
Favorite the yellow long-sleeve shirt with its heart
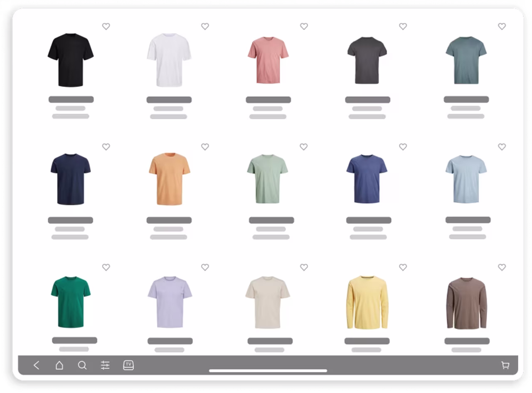[403, 267]
